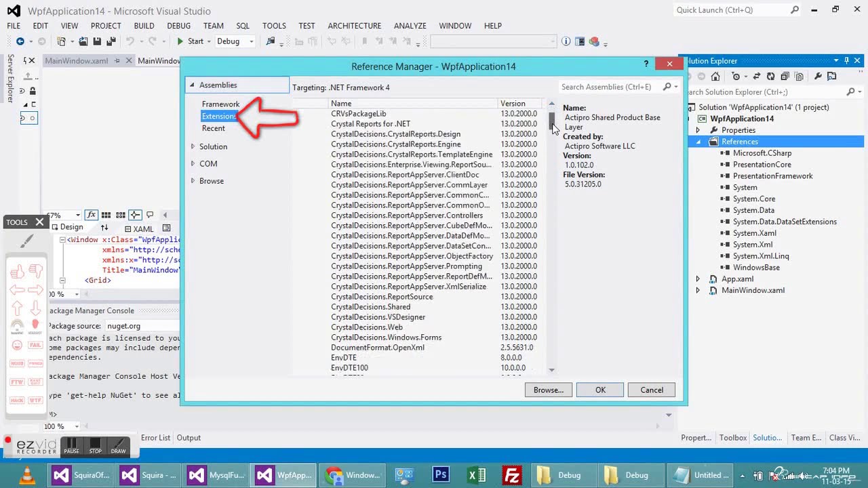
Task: Open Photoshop from the Windows taskbar
Action: coord(441,475)
